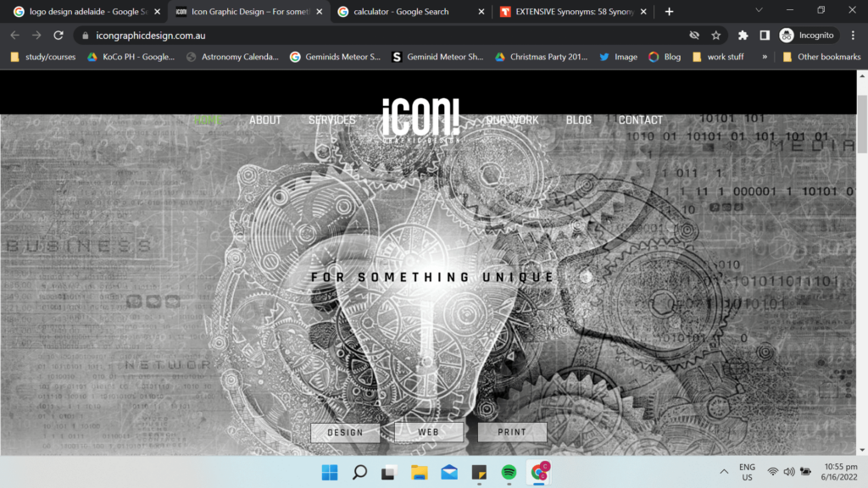Click scrollbar up arrow

click(862, 75)
